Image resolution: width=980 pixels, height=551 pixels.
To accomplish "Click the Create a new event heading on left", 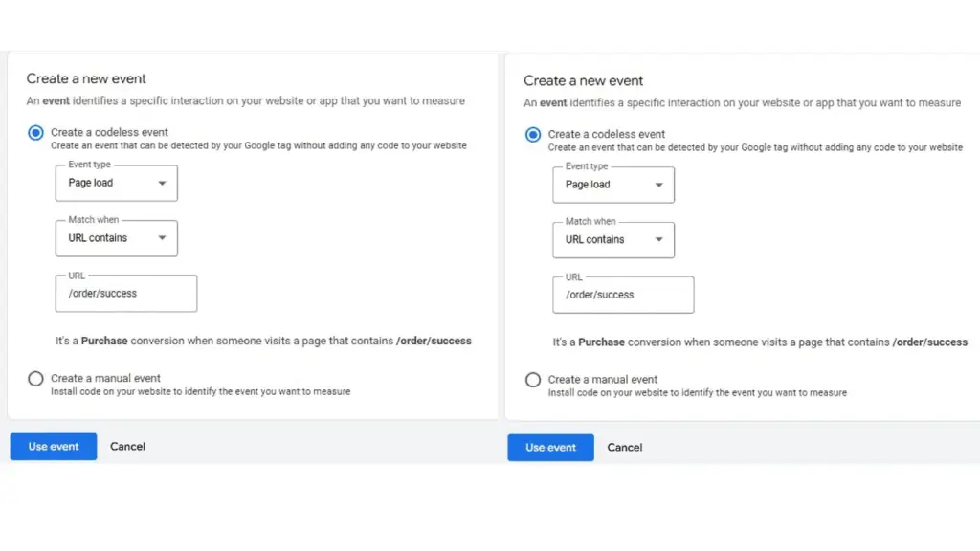I will 86,78.
